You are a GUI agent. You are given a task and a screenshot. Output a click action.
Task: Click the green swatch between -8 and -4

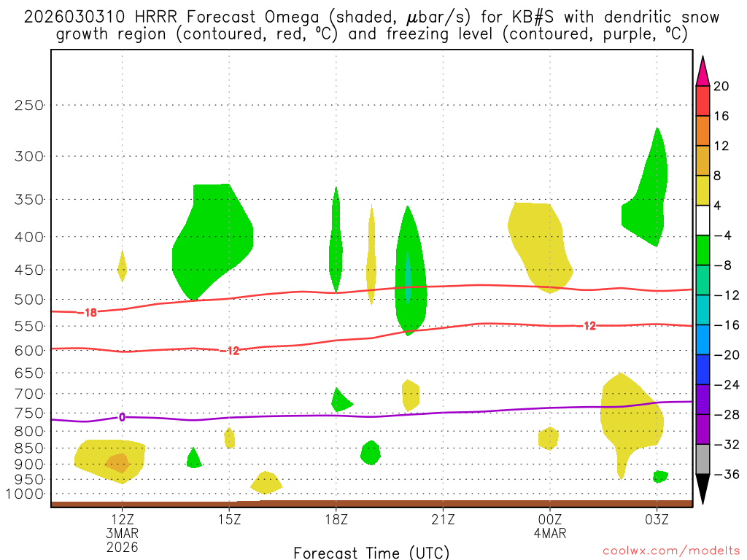point(703,251)
